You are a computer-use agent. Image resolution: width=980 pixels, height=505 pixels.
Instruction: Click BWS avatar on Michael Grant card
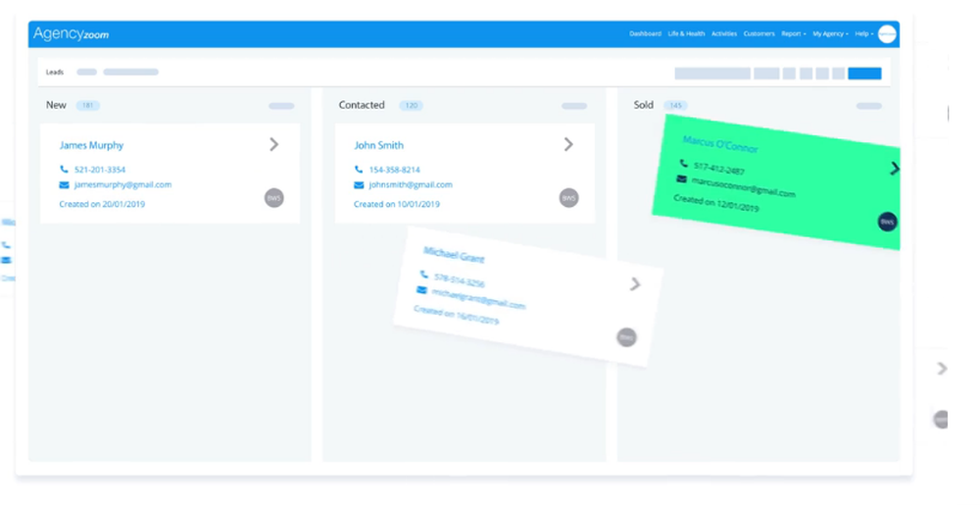626,337
